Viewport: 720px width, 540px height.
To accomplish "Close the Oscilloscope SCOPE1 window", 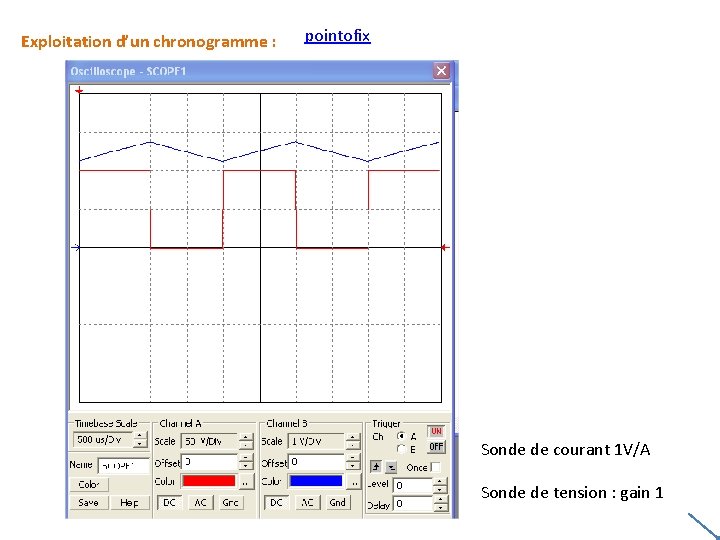I will tap(441, 71).
